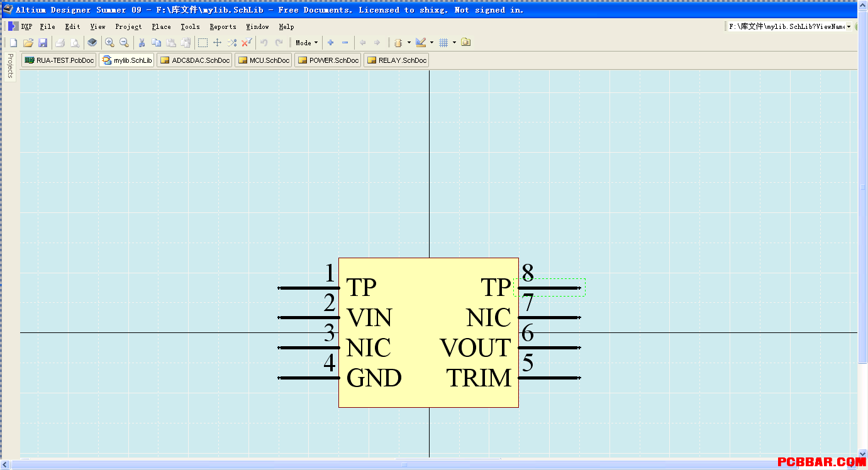Image resolution: width=868 pixels, height=470 pixels.
Task: Switch to the MCU.SchDoc tab
Action: (x=263, y=60)
